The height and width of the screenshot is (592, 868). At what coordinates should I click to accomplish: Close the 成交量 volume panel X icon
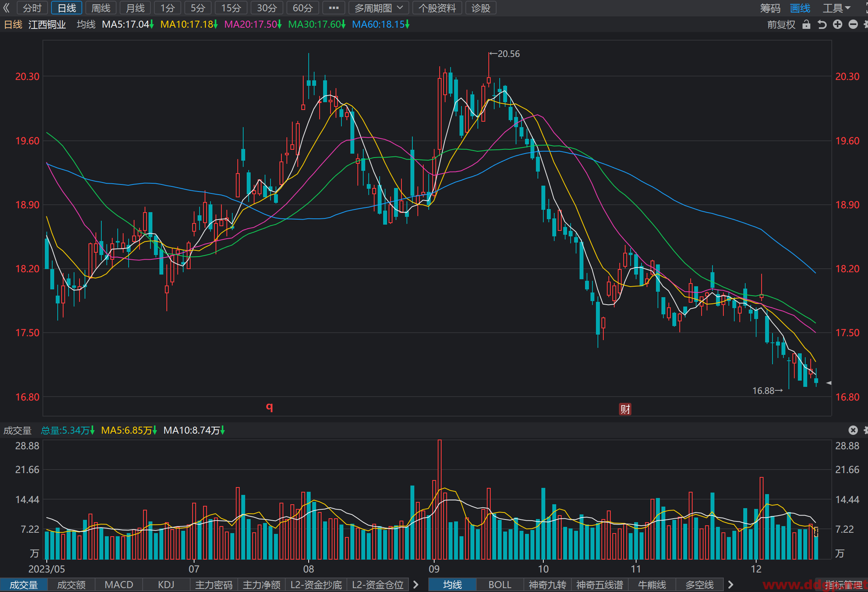(x=853, y=430)
